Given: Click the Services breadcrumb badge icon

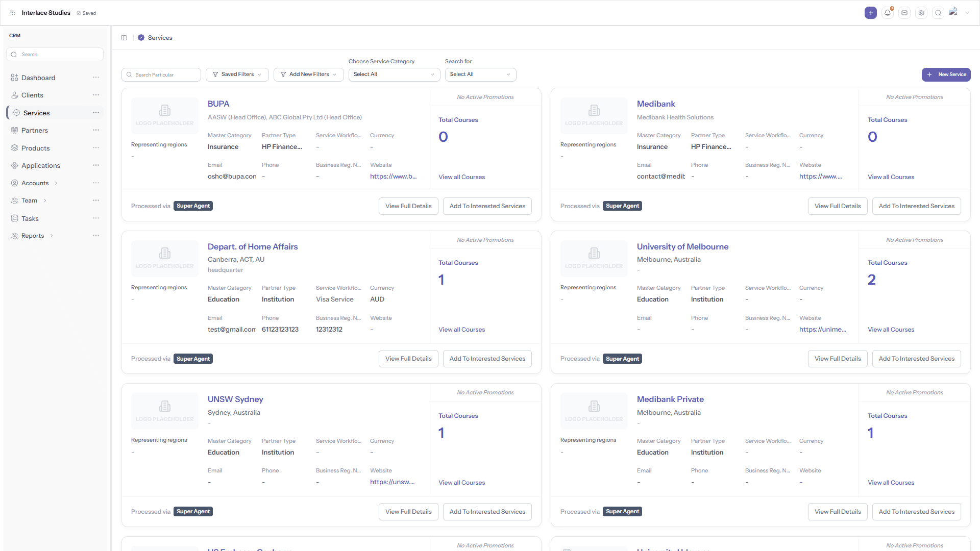Looking at the screenshot, I should click(x=141, y=38).
